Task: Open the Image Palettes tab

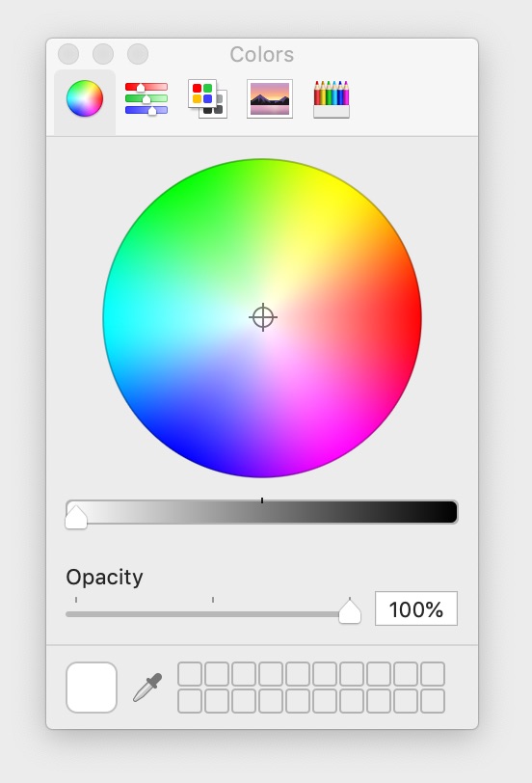Action: tap(270, 99)
